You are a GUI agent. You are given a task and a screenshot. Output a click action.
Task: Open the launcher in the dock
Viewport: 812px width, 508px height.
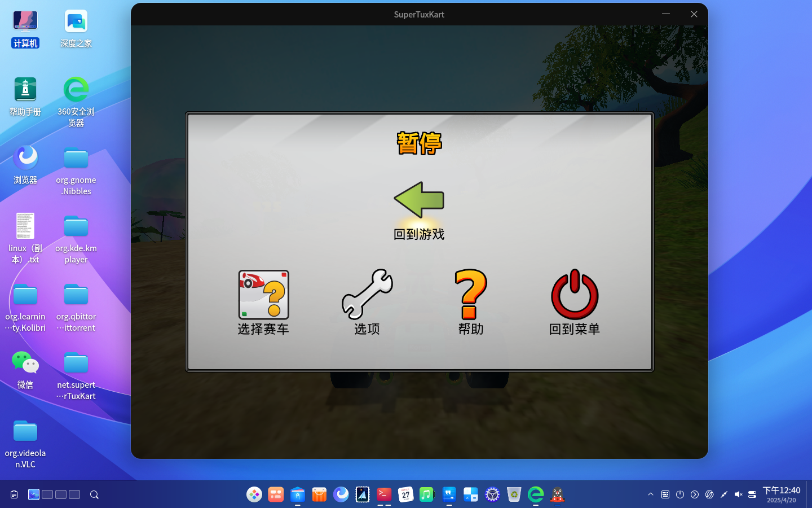pyautogui.click(x=254, y=494)
